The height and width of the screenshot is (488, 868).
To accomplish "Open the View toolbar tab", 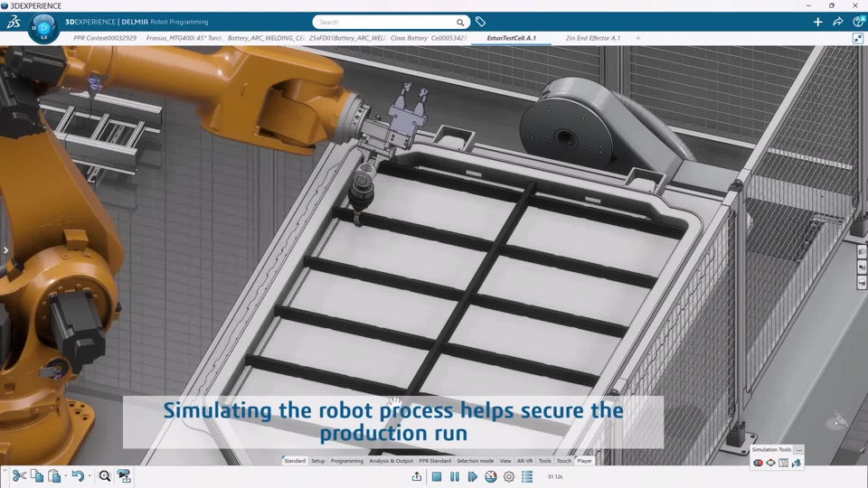I will (505, 461).
